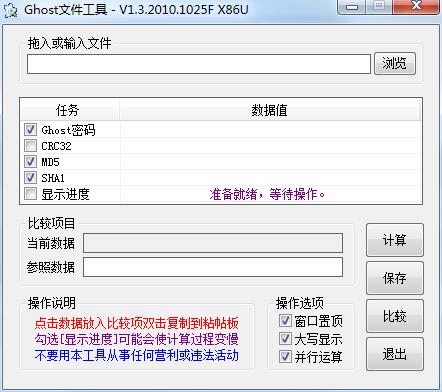
Task: Uncheck the 窗口置顶 option
Action: pyautogui.click(x=285, y=321)
